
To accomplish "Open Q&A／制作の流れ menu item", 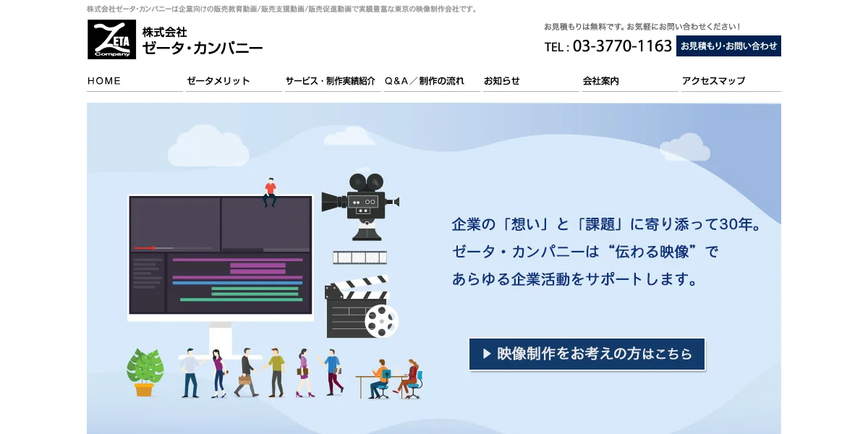I will click(x=432, y=81).
